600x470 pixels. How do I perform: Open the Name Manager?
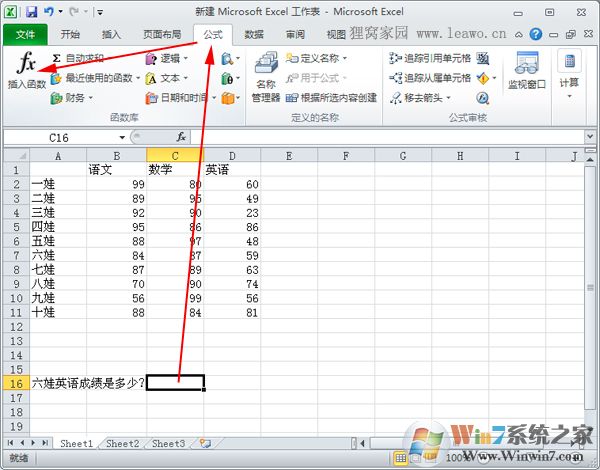tap(266, 77)
